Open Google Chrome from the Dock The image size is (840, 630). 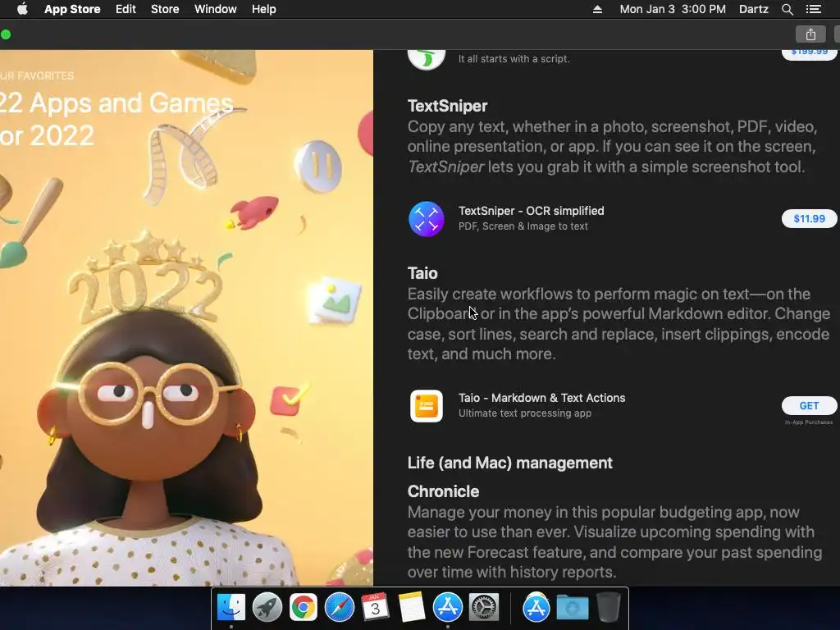point(304,608)
